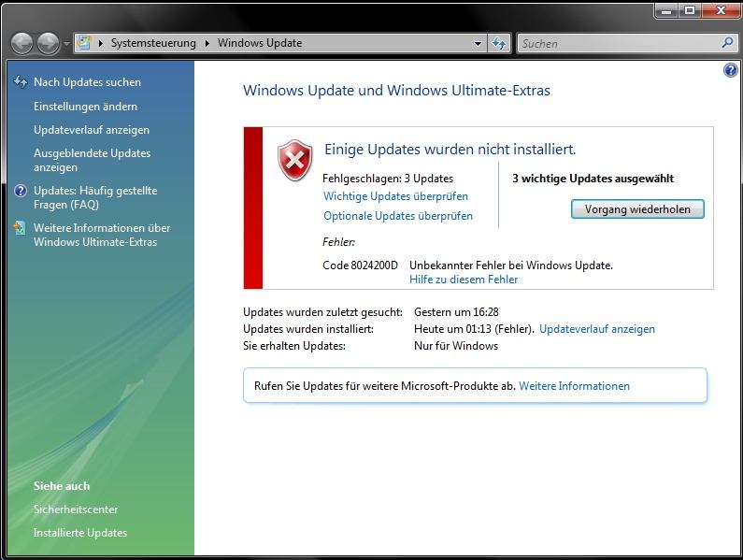The width and height of the screenshot is (743, 560).
Task: Click the magnifier search icon
Action: (x=727, y=43)
